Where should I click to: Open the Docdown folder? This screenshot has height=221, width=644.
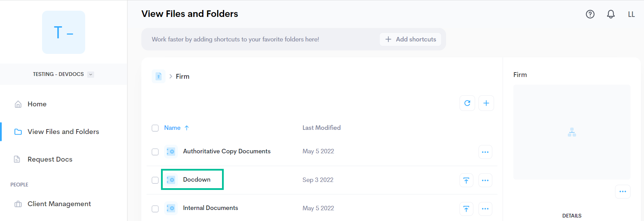[x=197, y=180]
